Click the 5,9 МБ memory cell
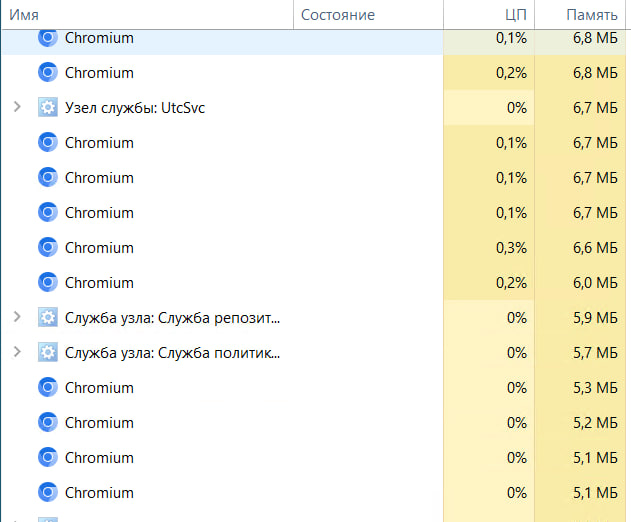631x522 pixels. [593, 318]
